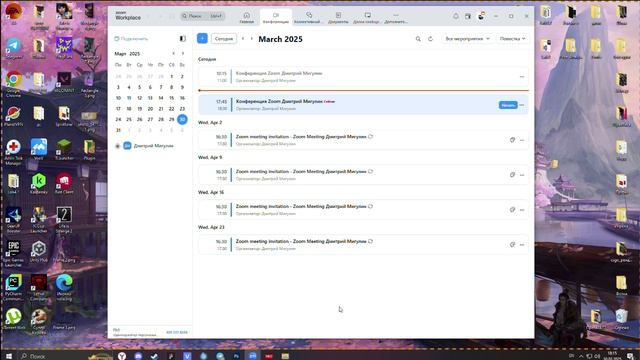This screenshot has width=640, height=360.
Task: Open Telegram desktop shortcut
Action: coord(13,49)
